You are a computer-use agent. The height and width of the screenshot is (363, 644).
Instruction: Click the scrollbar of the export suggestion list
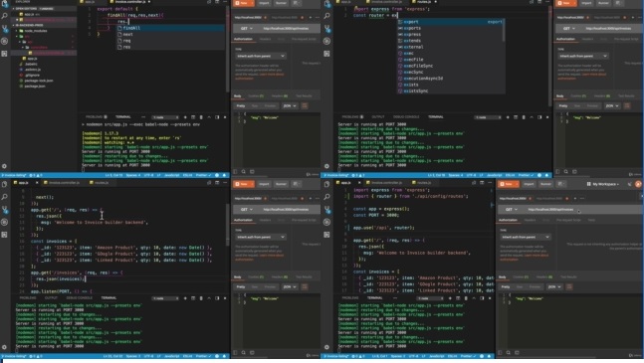(503, 31)
